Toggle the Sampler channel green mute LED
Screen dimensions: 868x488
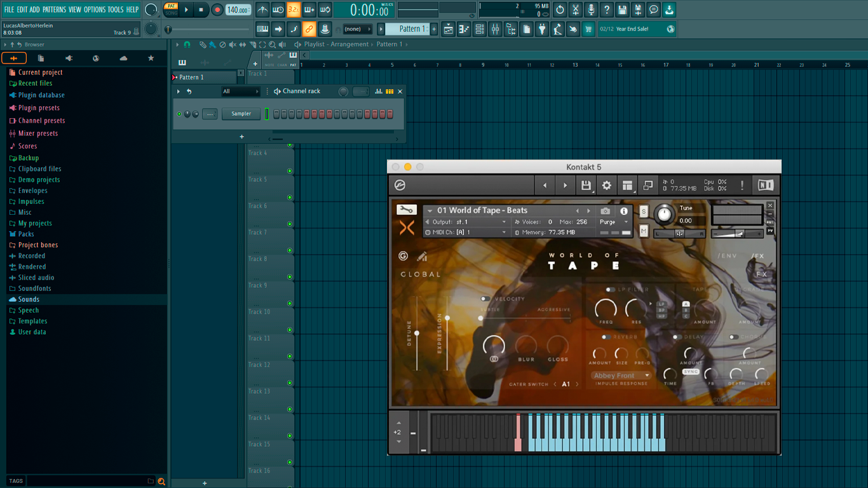pos(179,114)
